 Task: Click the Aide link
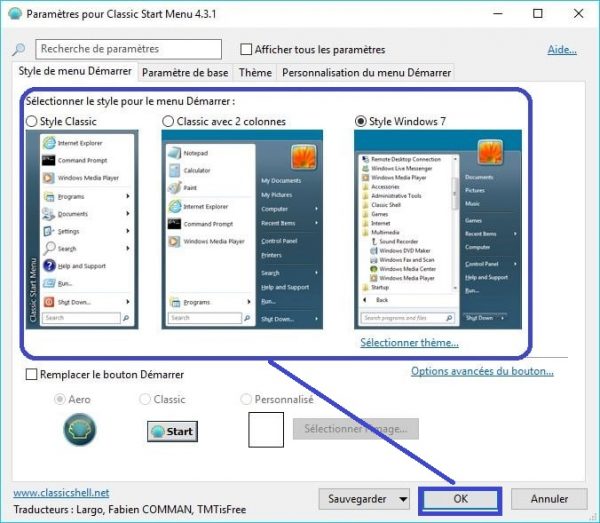[562, 49]
